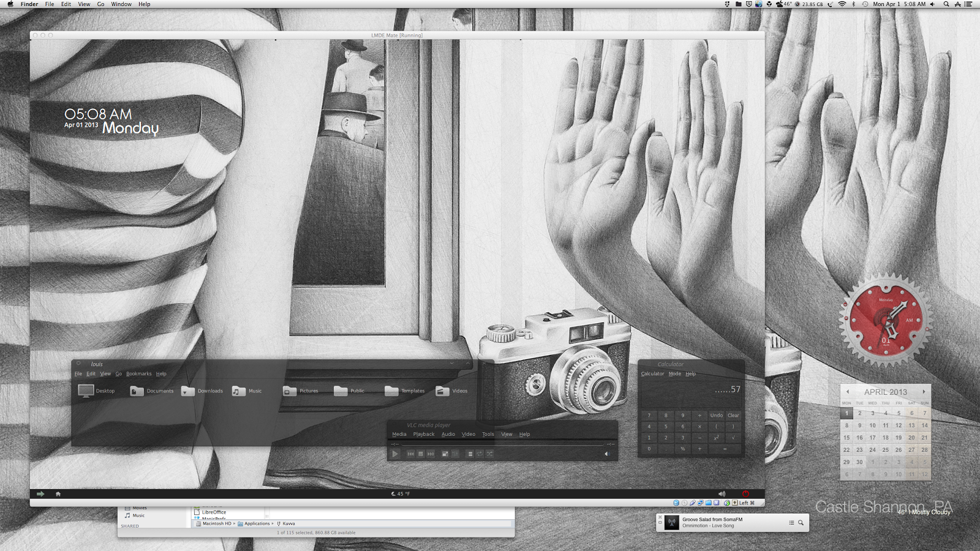Click the red gear clock widget
980x551 pixels.
pyautogui.click(x=886, y=320)
